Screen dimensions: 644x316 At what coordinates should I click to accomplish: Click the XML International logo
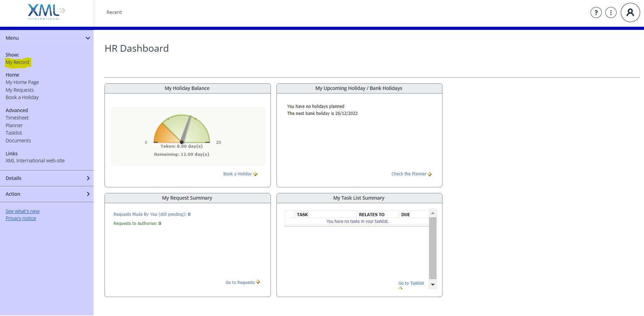tap(46, 12)
